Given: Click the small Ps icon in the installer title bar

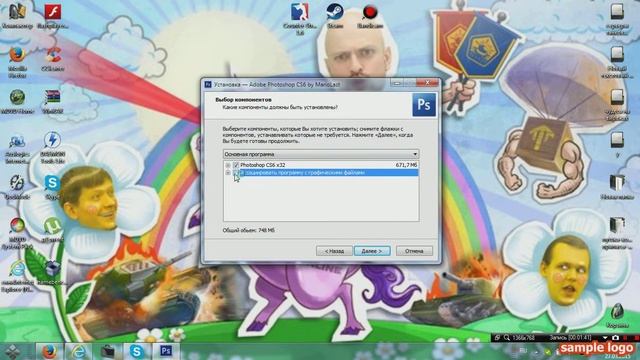Looking at the screenshot, I should (x=208, y=84).
